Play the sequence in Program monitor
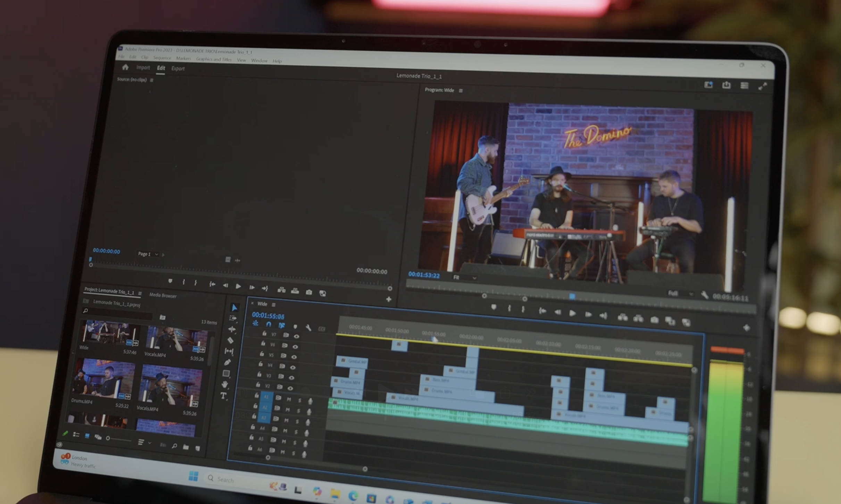The width and height of the screenshot is (841, 504). [x=572, y=313]
